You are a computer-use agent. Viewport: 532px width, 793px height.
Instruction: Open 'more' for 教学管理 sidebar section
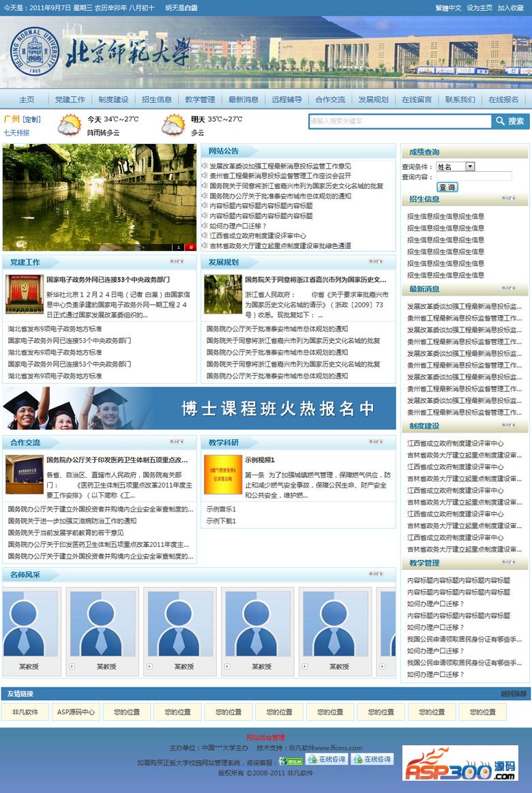(x=509, y=562)
